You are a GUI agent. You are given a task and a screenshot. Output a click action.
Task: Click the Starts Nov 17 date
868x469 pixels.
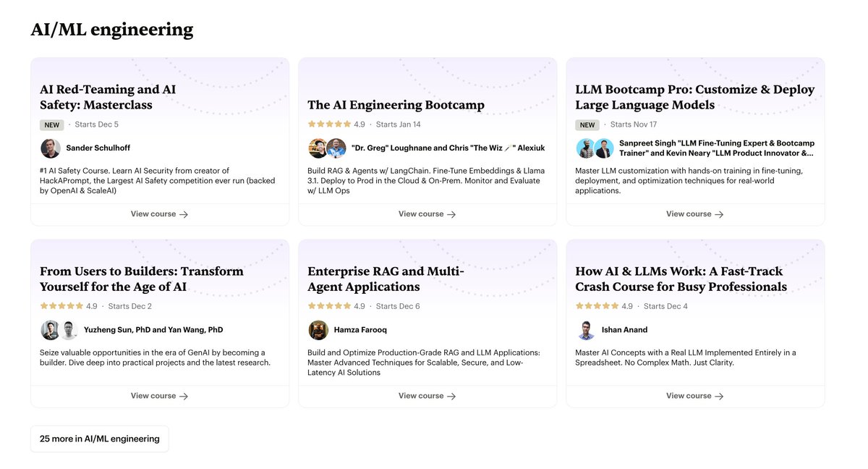(x=634, y=124)
